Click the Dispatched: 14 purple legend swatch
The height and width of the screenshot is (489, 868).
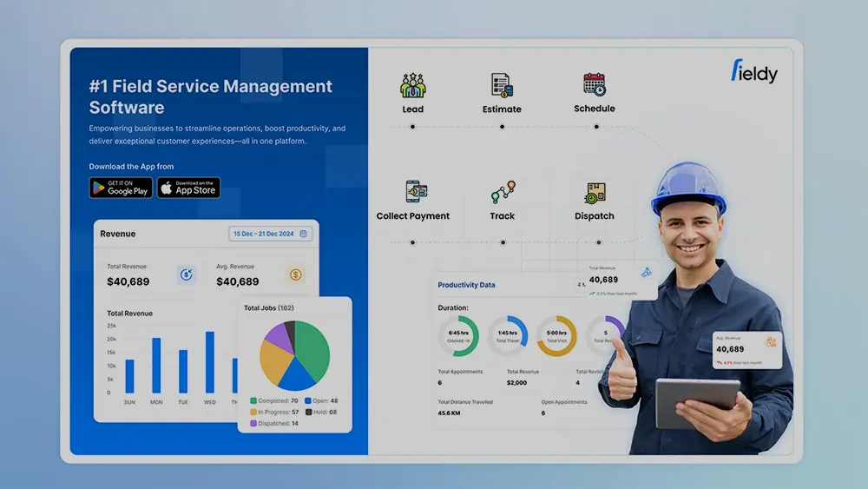tap(253, 423)
